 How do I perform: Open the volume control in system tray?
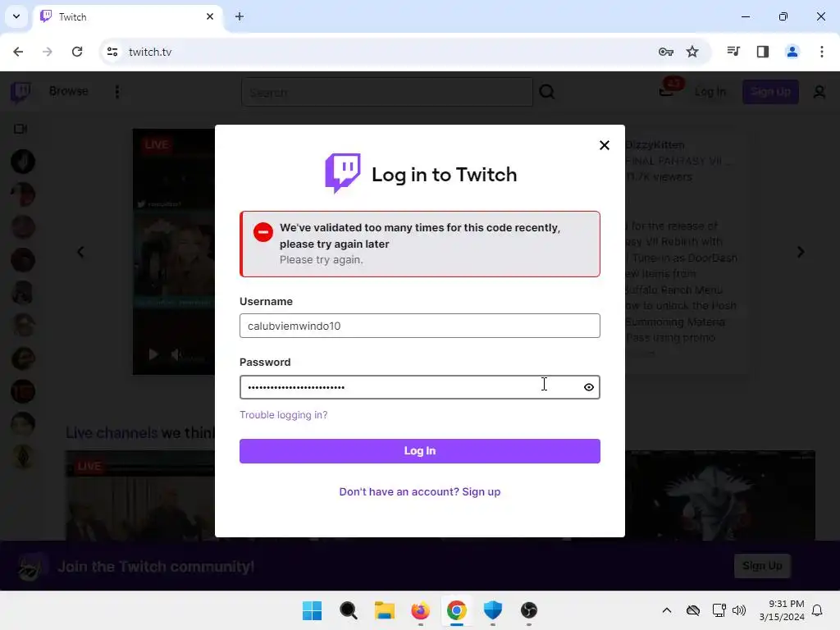pos(739,610)
